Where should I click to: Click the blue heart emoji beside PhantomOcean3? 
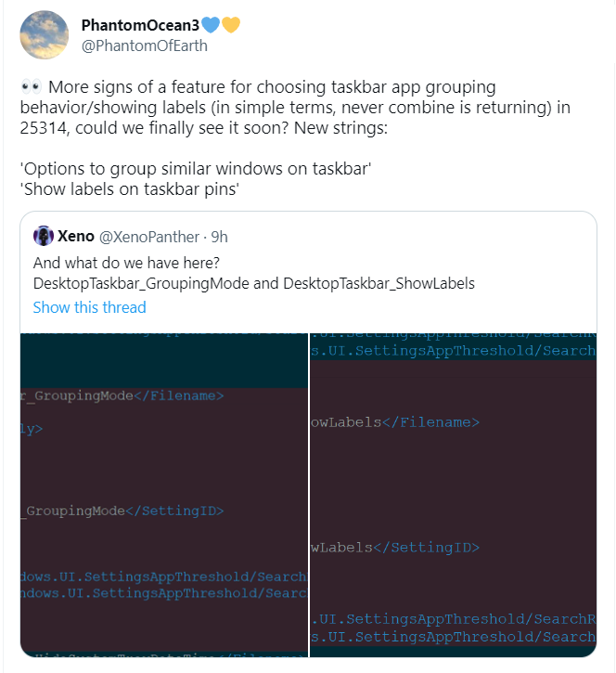tap(212, 25)
